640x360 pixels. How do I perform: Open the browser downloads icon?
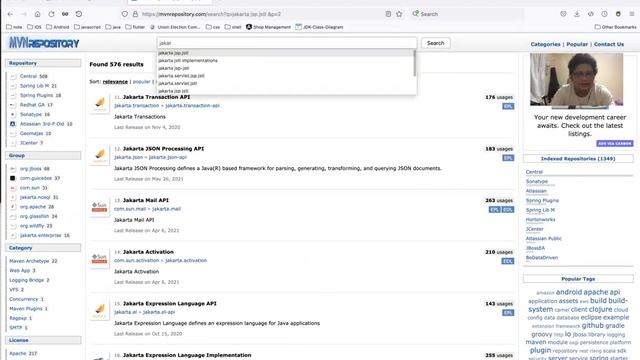click(x=577, y=14)
